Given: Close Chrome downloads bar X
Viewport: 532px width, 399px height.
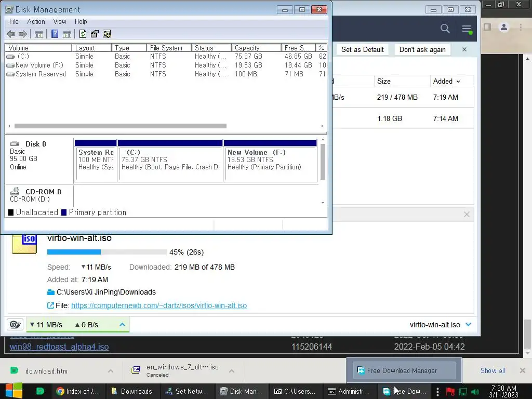Looking at the screenshot, I should click(523, 370).
